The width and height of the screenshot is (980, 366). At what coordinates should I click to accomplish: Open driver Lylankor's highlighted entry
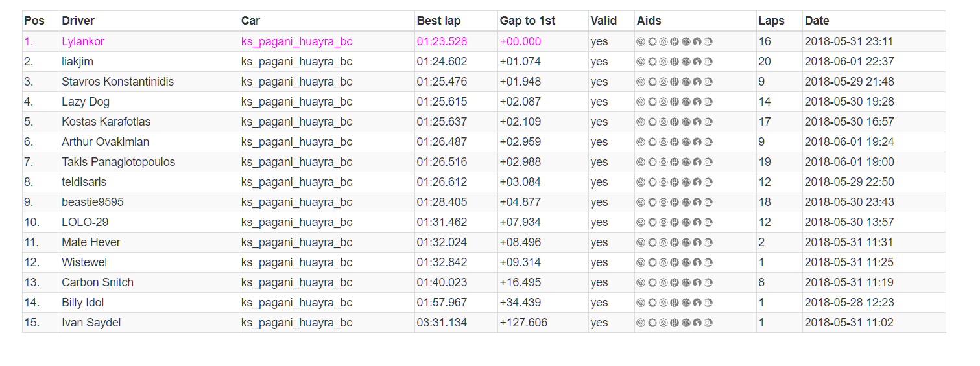click(83, 41)
